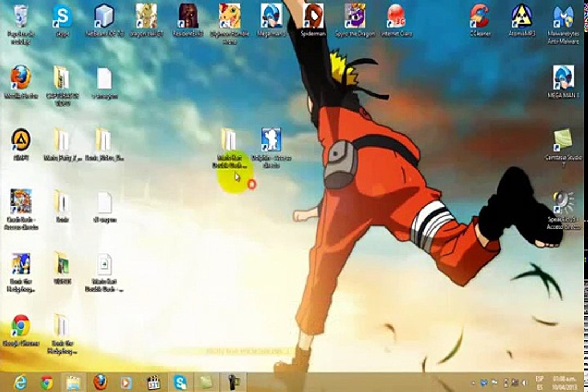The image size is (588, 392).
Task: Click the red Internet Claro shortcut
Action: 396,21
